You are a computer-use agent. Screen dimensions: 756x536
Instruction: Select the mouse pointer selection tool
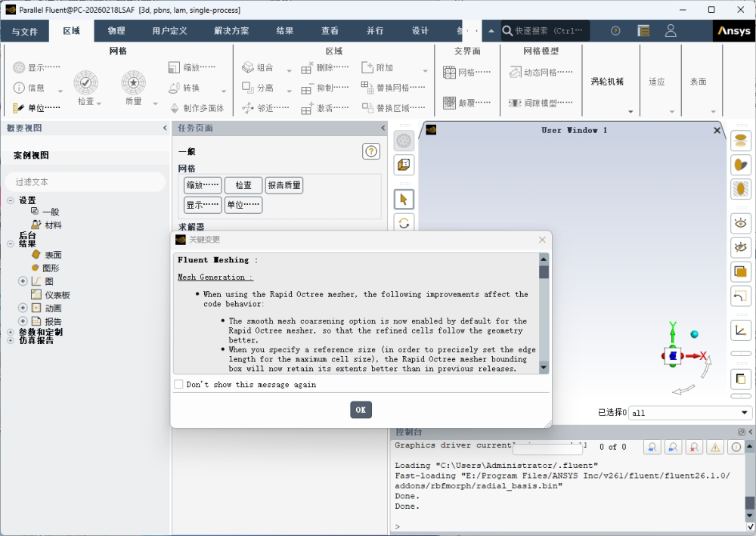[x=404, y=200]
